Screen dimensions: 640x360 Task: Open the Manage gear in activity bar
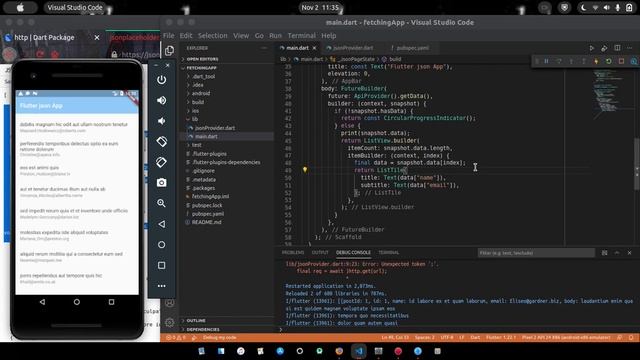[169, 322]
